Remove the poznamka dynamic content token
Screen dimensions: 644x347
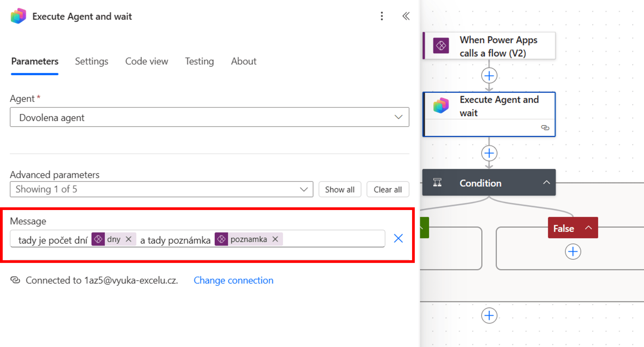(x=275, y=239)
